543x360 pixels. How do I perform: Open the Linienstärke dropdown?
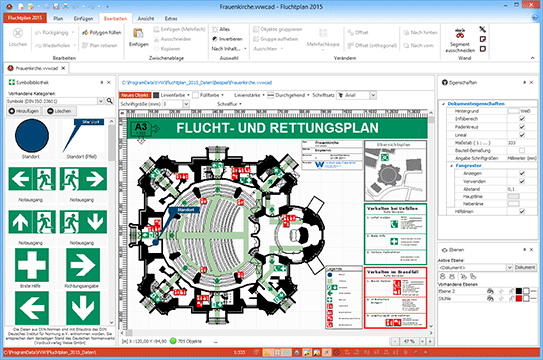(x=264, y=95)
